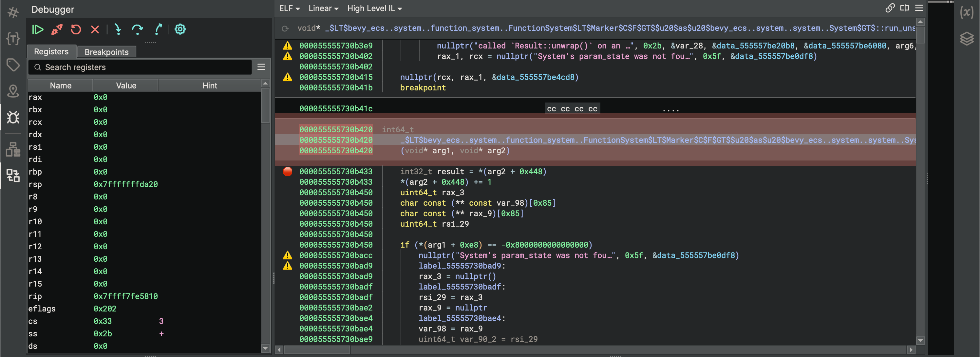
Task: Step return out of function
Action: [158, 29]
